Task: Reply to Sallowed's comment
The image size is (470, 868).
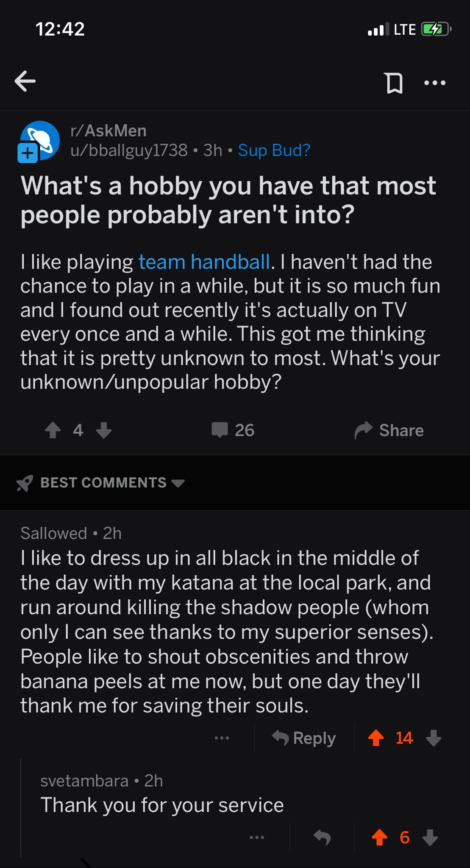Action: [x=303, y=738]
